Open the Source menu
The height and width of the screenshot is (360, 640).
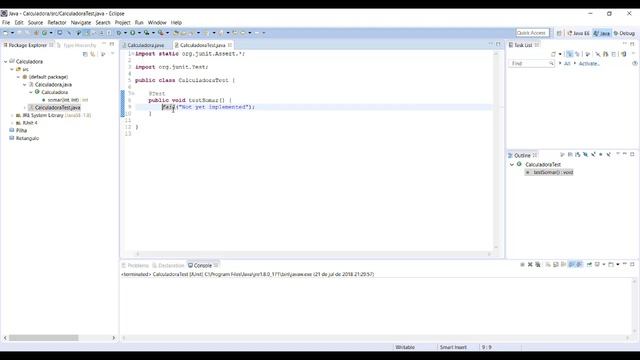pyautogui.click(x=35, y=22)
